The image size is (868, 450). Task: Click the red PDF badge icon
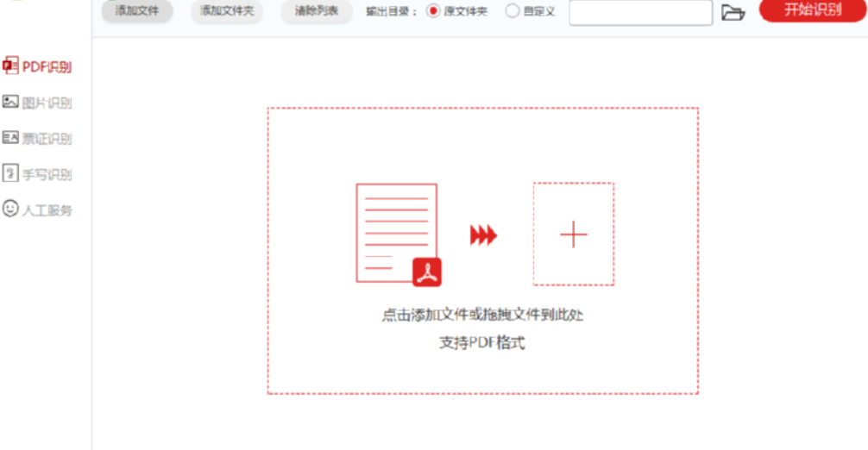click(x=426, y=272)
